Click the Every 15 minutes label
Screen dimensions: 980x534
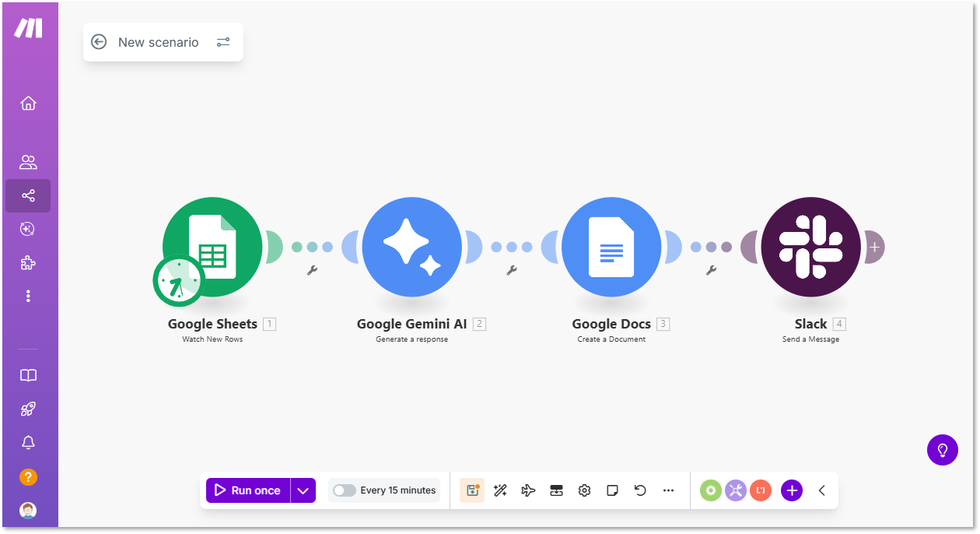(398, 490)
